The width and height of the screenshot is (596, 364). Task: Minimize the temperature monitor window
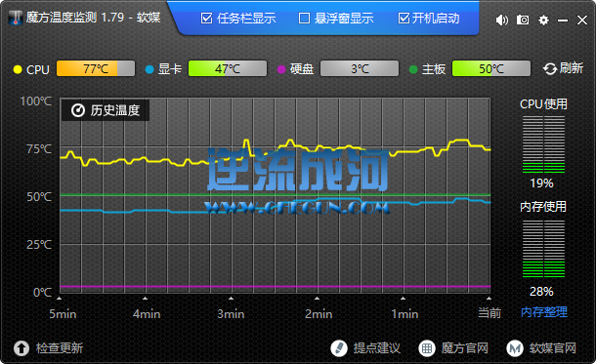(563, 20)
